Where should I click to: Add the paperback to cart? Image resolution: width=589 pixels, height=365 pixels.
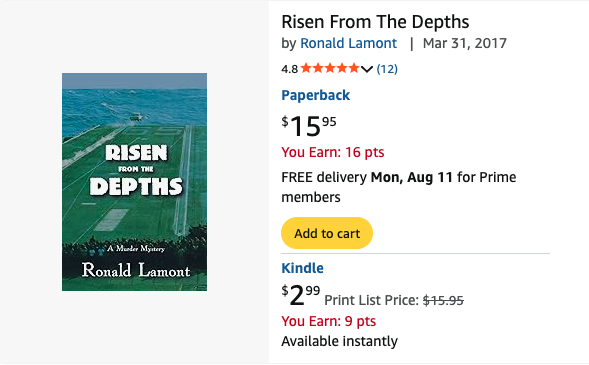pyautogui.click(x=327, y=233)
